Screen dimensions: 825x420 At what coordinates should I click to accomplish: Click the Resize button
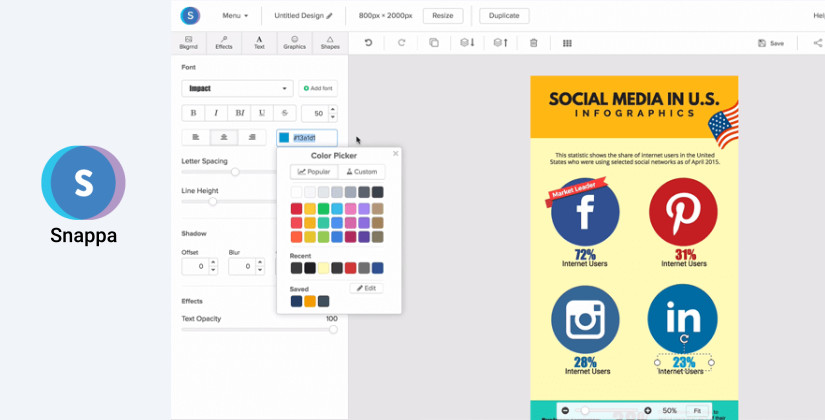pyautogui.click(x=443, y=16)
